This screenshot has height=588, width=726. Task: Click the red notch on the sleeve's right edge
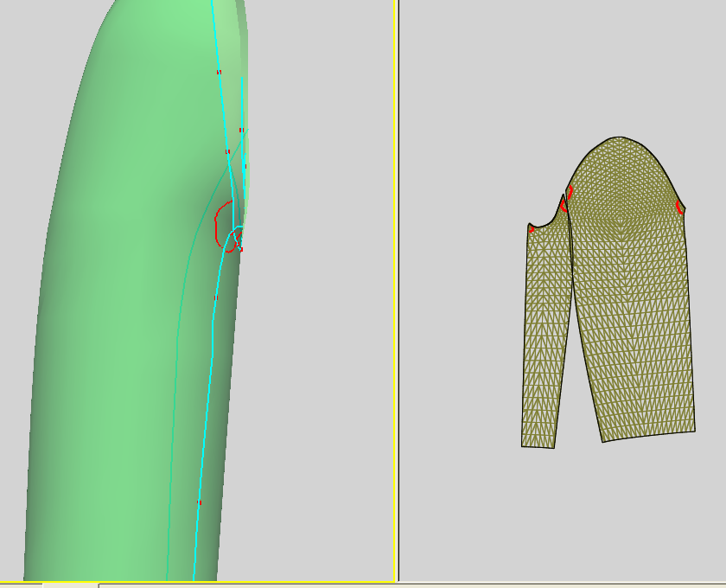679,208
